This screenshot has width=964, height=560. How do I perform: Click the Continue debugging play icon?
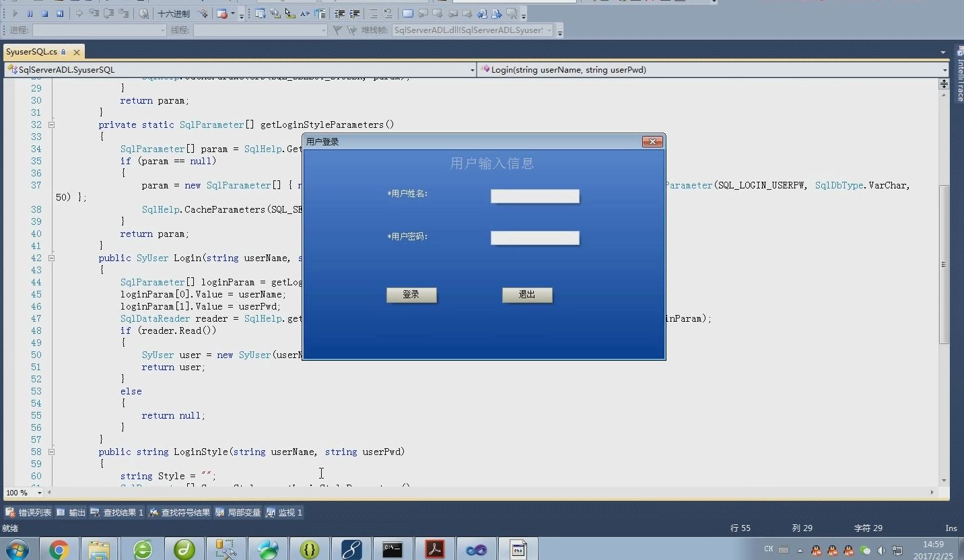click(15, 13)
